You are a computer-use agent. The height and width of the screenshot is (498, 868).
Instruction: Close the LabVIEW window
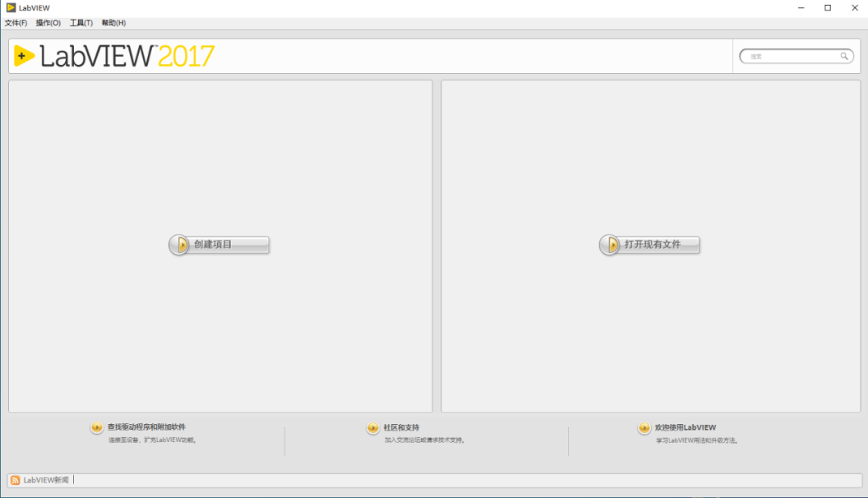point(854,8)
